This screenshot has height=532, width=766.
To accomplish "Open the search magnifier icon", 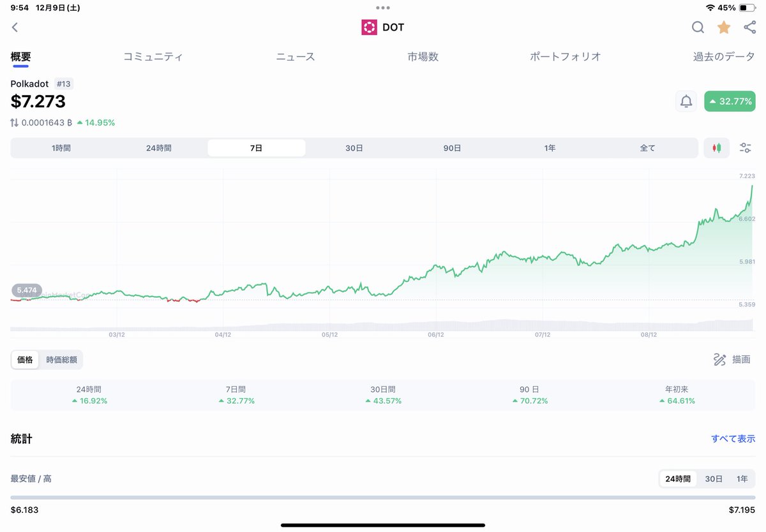I will 698,27.
